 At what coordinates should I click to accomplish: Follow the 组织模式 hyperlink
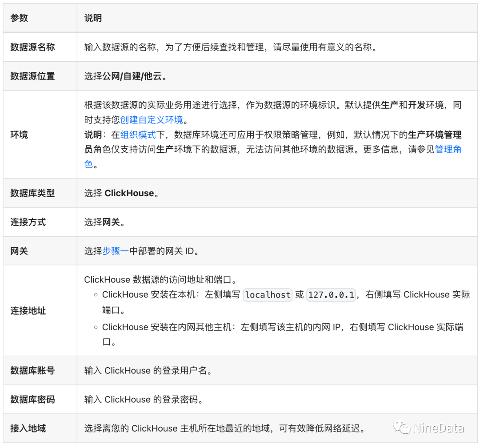pyautogui.click(x=138, y=135)
